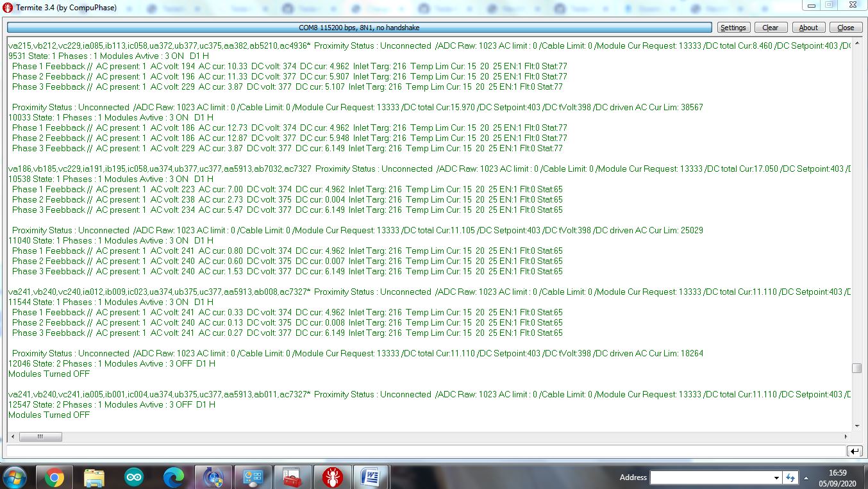Image resolution: width=868 pixels, height=489 pixels.
Task: Click the Phase 1 Feedback line with AC cur 0.80
Action: tap(287, 251)
